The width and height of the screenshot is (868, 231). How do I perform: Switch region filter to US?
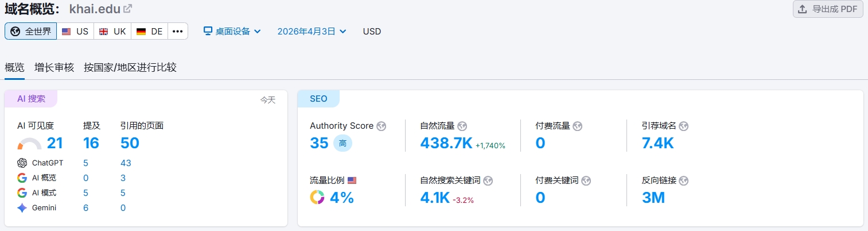pyautogui.click(x=75, y=32)
